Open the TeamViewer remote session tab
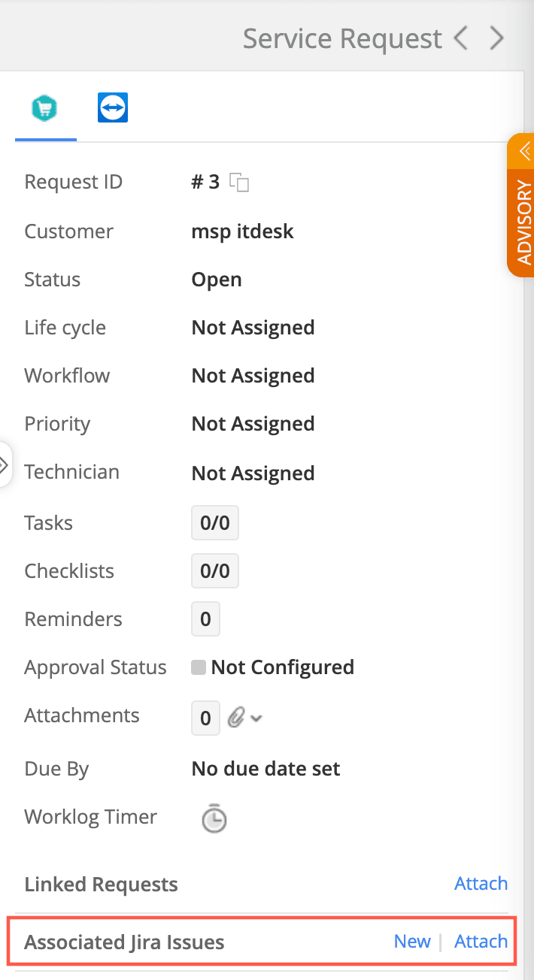This screenshot has height=980, width=534. point(113,108)
